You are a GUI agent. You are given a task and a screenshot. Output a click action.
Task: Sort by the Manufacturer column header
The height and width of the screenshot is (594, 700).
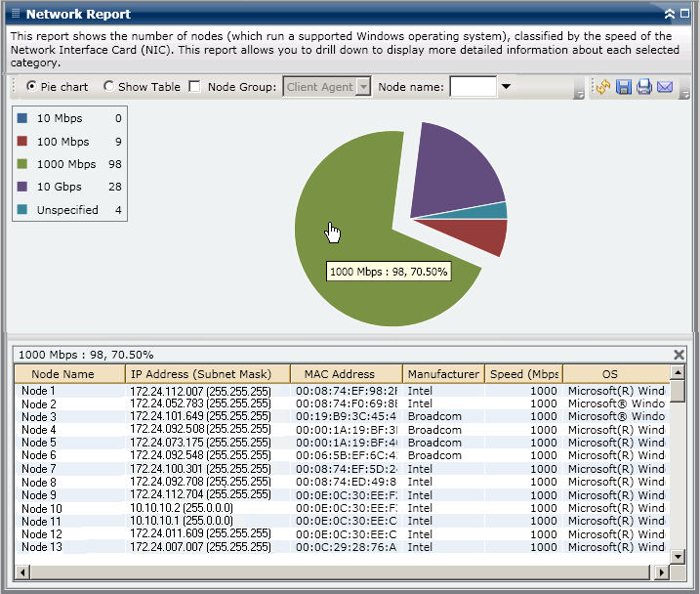tap(443, 373)
